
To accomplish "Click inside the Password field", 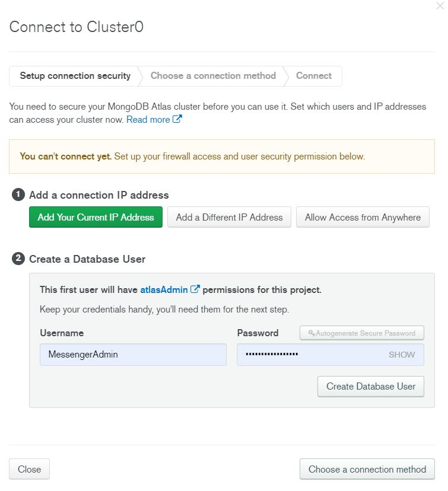I will click(x=310, y=355).
